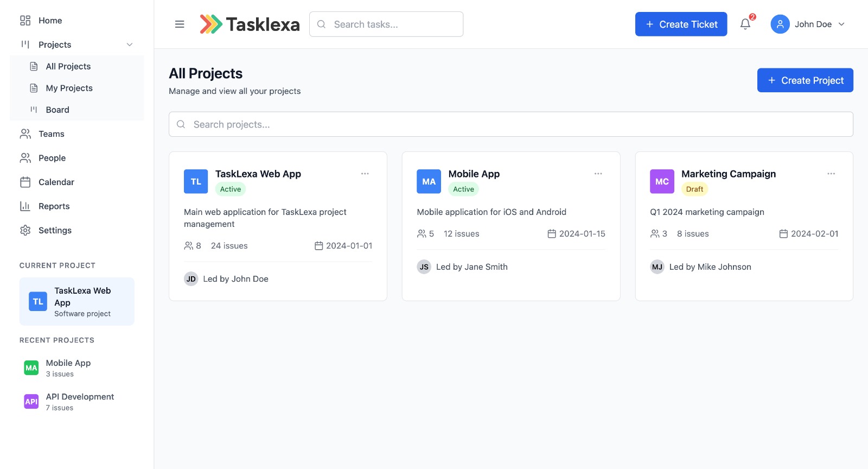Toggle the hamburger sidebar menu icon
Image resolution: width=868 pixels, height=469 pixels.
tap(180, 24)
